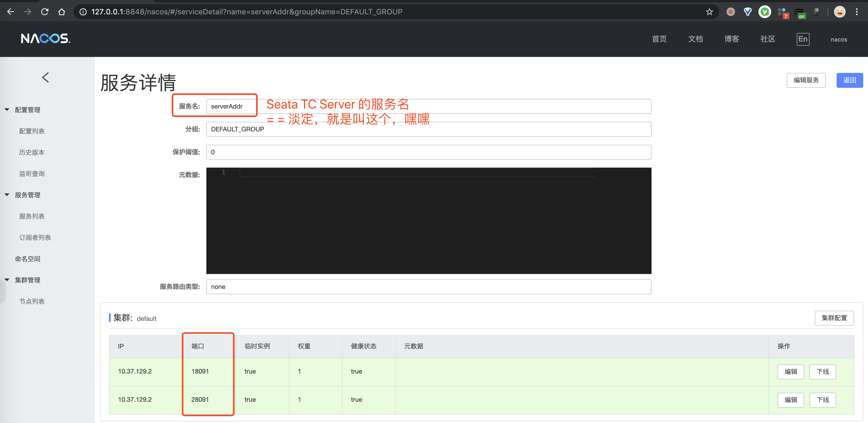Click the 编辑服务 button

pyautogui.click(x=806, y=80)
